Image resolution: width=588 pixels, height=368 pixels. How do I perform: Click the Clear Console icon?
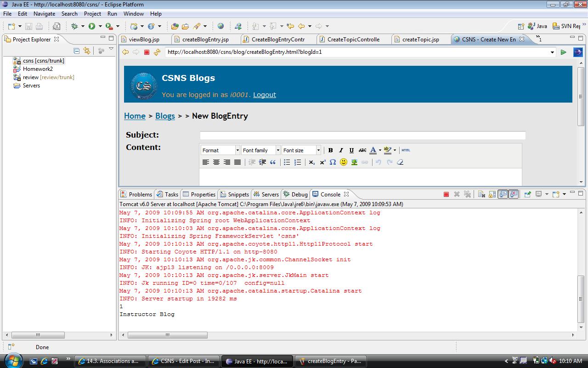pyautogui.click(x=481, y=194)
